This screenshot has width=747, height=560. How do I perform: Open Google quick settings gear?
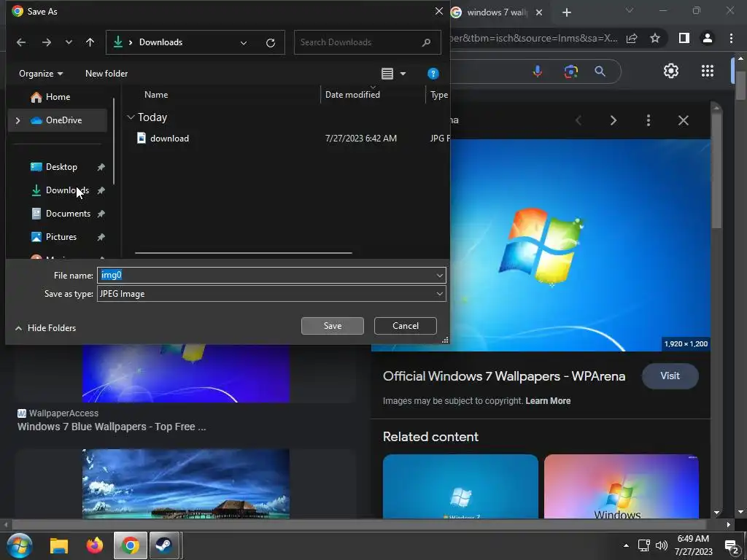671,71
